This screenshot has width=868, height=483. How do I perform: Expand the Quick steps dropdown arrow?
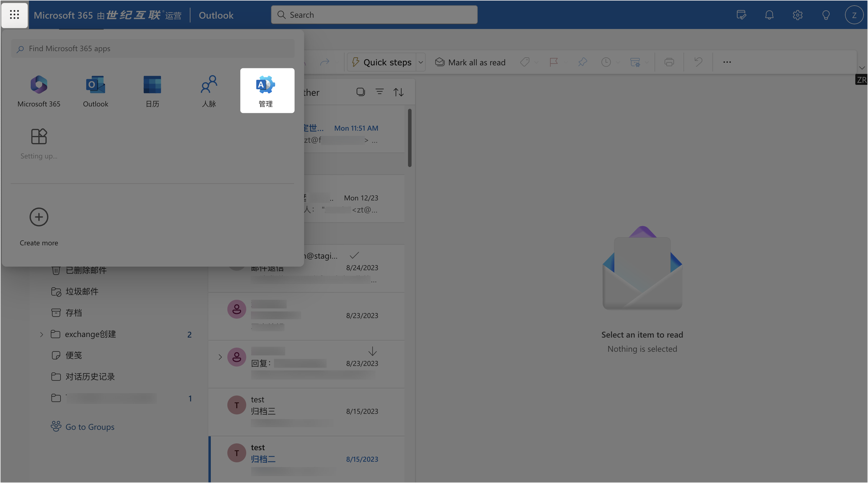click(421, 62)
